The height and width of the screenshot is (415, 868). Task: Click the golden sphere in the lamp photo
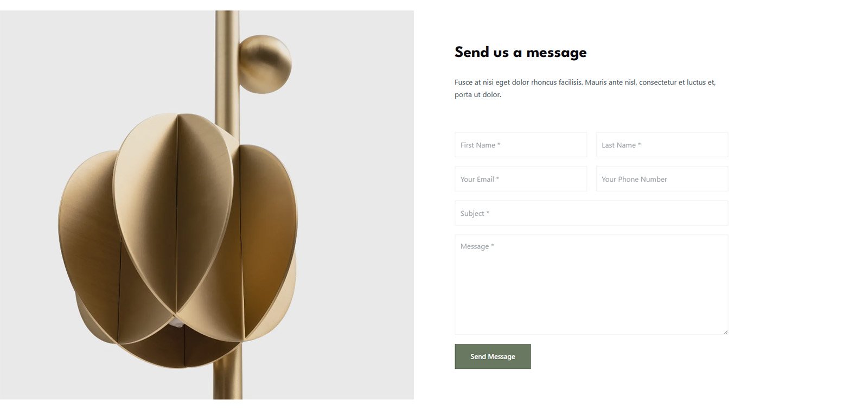pyautogui.click(x=265, y=64)
